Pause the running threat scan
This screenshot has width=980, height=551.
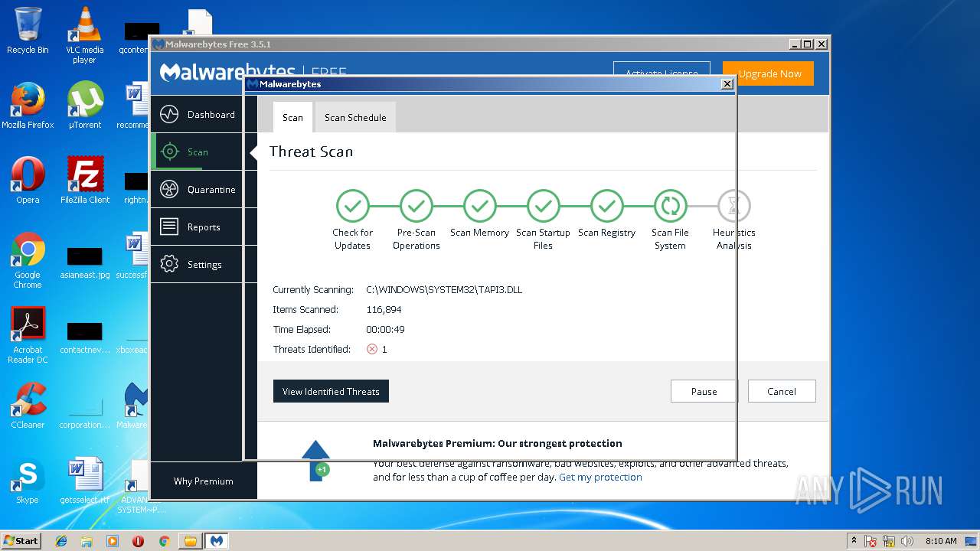pos(704,391)
